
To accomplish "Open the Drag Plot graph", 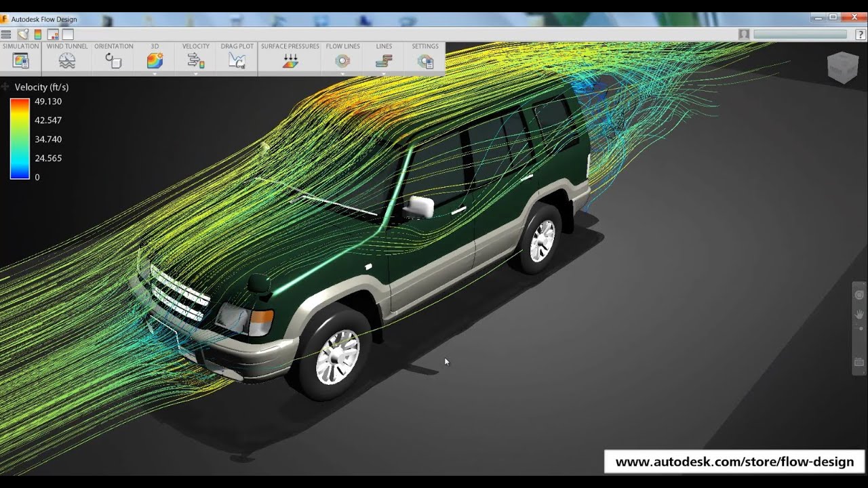I will click(x=237, y=61).
